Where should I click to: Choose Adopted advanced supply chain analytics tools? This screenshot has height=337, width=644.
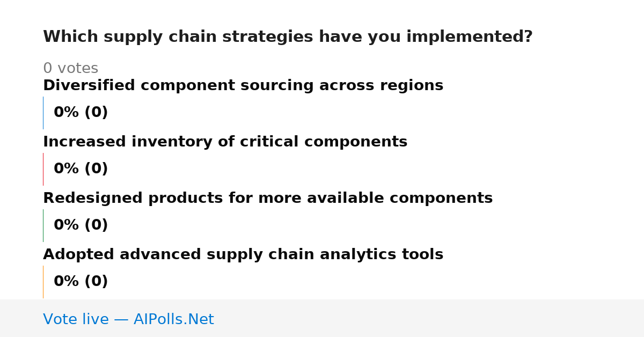tap(243, 255)
